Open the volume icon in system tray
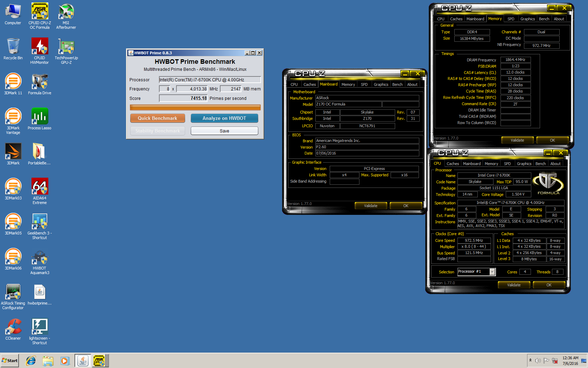Image resolution: width=588 pixels, height=368 pixels. click(538, 361)
